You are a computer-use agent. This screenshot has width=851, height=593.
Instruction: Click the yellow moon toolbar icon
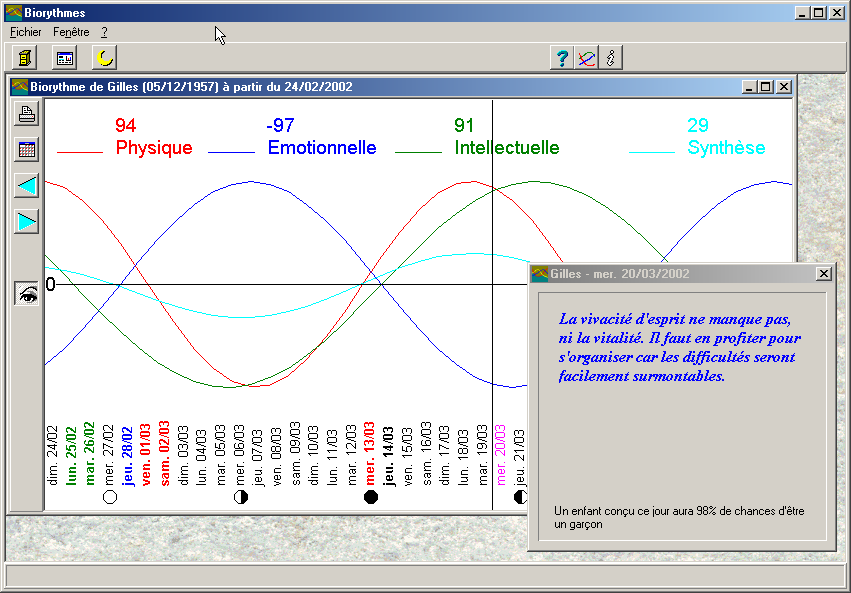104,58
